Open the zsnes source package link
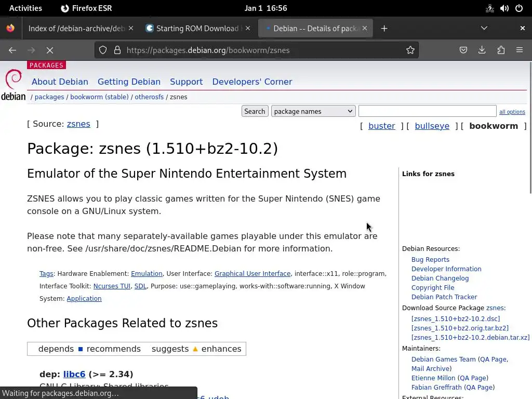Image resolution: width=532 pixels, height=399 pixels. (x=78, y=124)
